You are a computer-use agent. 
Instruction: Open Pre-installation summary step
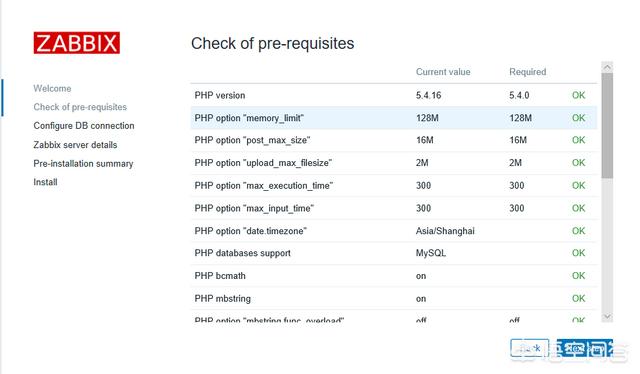(x=83, y=163)
